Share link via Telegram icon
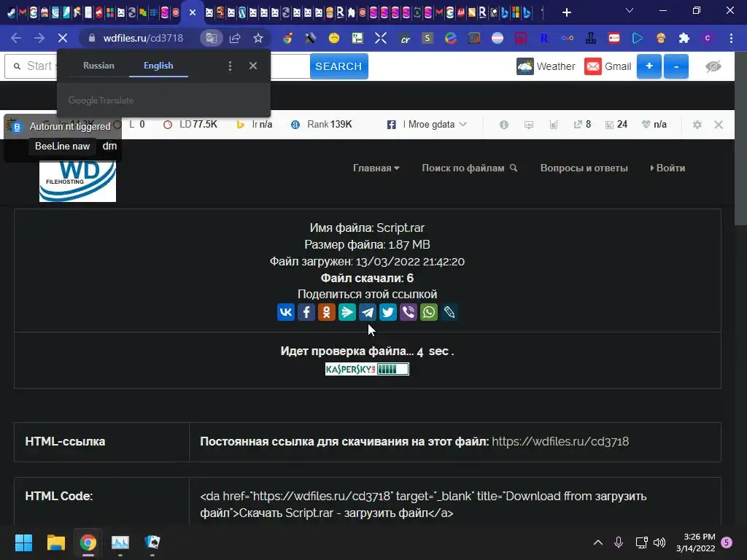The width and height of the screenshot is (747, 560). (368, 312)
